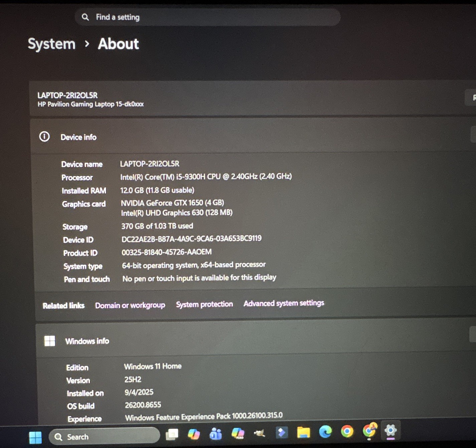Viewport: 476px width, 448px height.
Task: Select Device ID value DC22AE2B-B87A-4A9C
Action: (x=191, y=239)
